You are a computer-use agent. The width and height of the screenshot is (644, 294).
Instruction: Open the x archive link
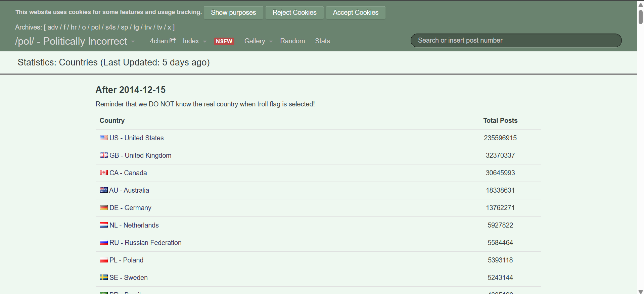(169, 27)
